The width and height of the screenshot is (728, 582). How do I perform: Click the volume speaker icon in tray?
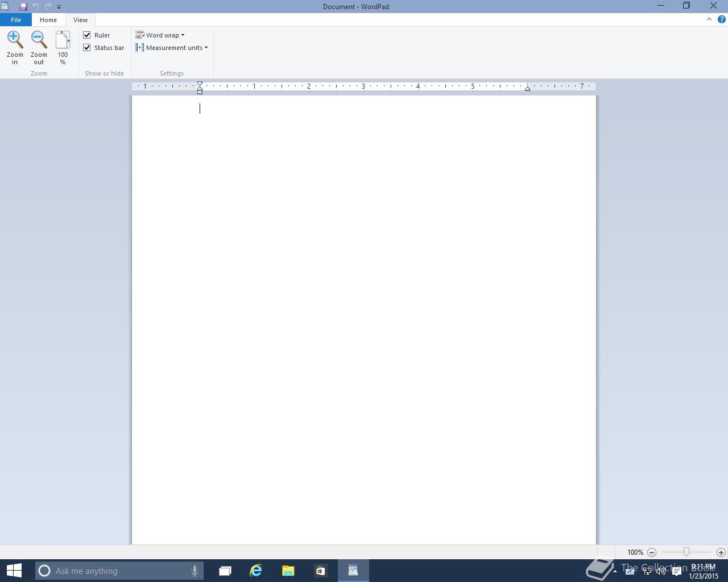661,571
